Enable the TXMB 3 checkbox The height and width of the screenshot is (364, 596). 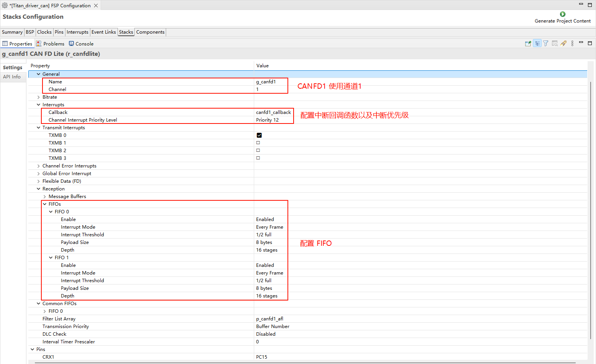point(258,158)
